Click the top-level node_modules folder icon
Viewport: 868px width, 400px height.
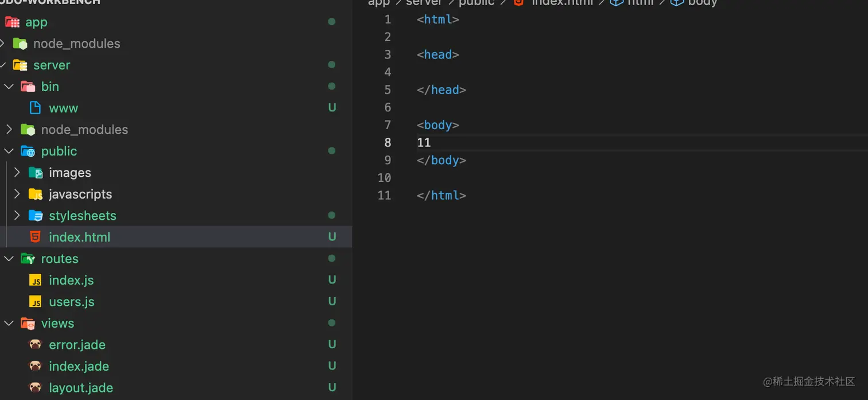20,44
